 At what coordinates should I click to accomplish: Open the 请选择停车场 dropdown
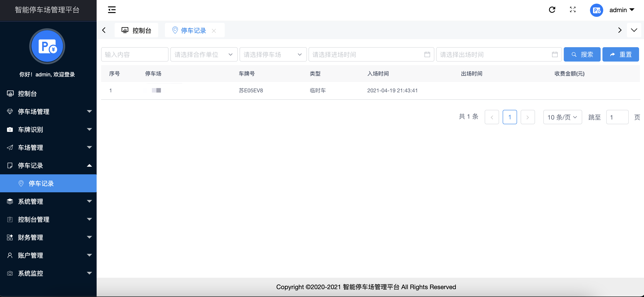click(273, 54)
